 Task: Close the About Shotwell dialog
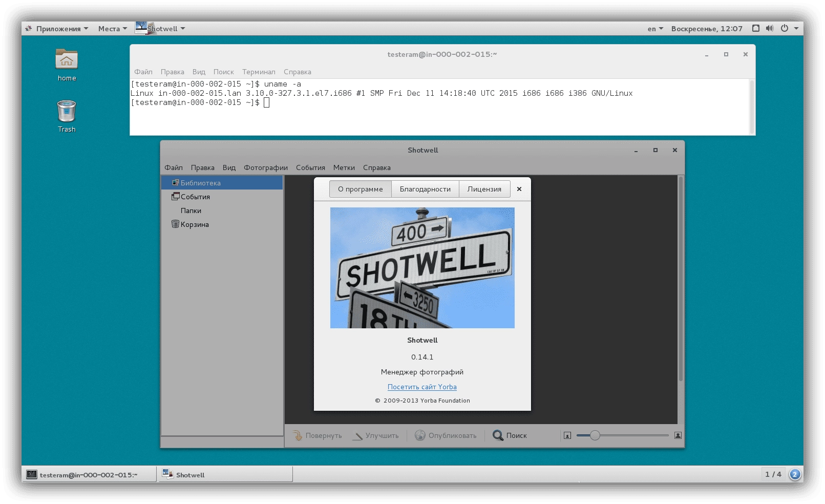click(x=519, y=189)
